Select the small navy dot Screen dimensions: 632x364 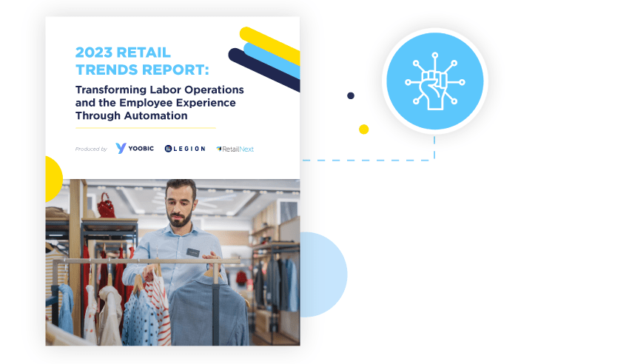(351, 95)
